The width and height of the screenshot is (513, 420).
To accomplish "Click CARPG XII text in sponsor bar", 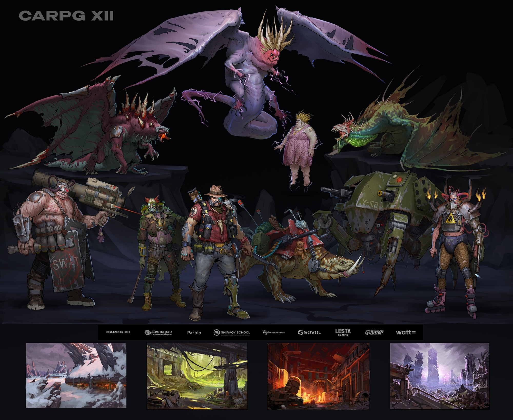I will [x=118, y=332].
